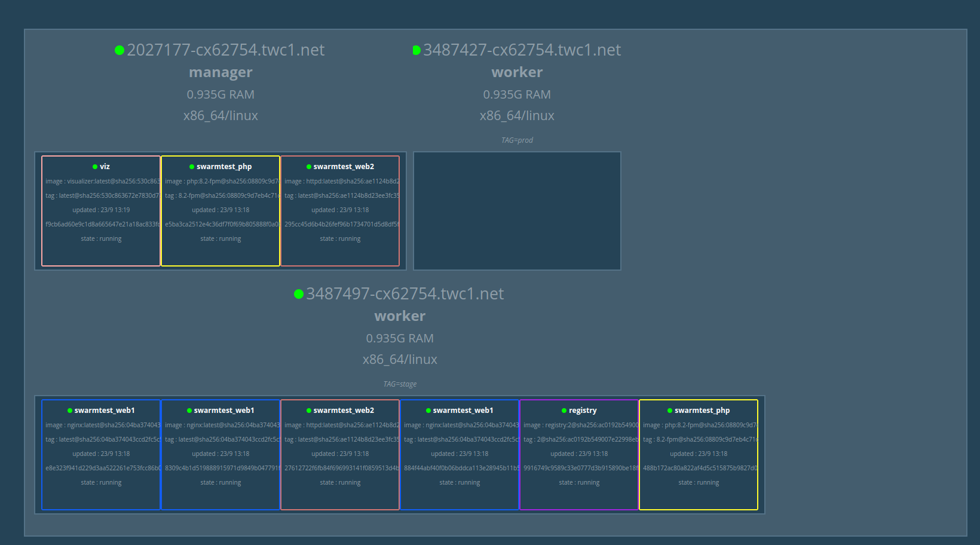The height and width of the screenshot is (545, 980).
Task: Click the swarmtest_web2 title of card 27612722
Action: point(344,411)
